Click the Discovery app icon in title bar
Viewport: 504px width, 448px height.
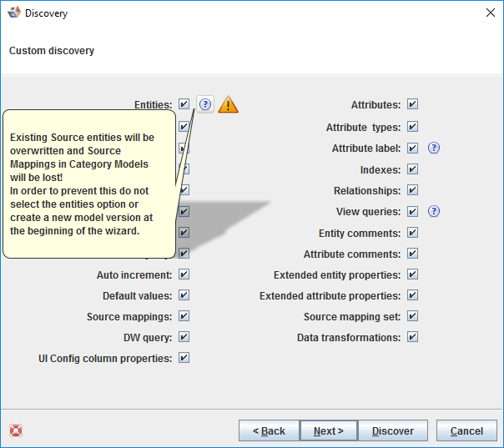[13, 13]
